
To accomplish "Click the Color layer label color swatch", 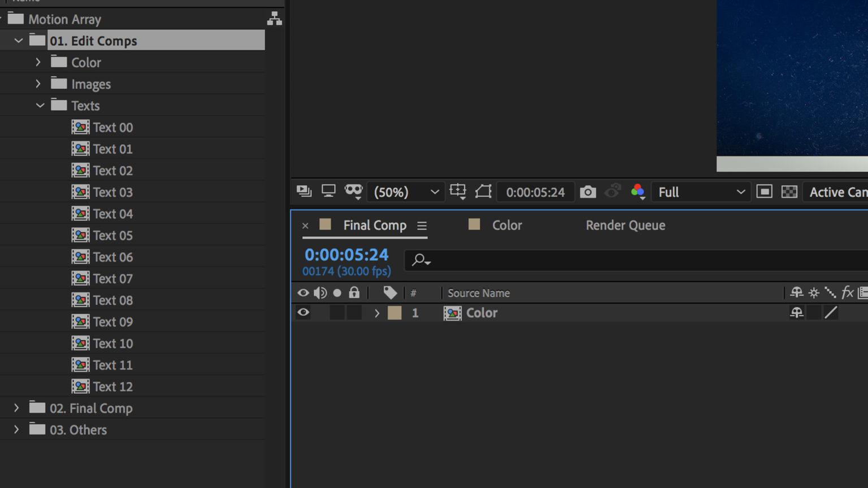I will pos(394,313).
